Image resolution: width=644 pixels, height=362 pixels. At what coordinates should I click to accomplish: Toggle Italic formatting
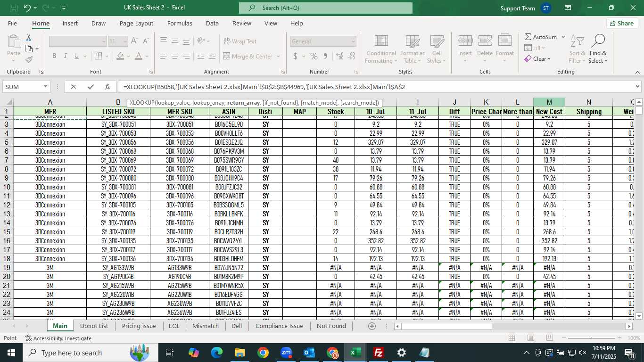[x=65, y=56]
